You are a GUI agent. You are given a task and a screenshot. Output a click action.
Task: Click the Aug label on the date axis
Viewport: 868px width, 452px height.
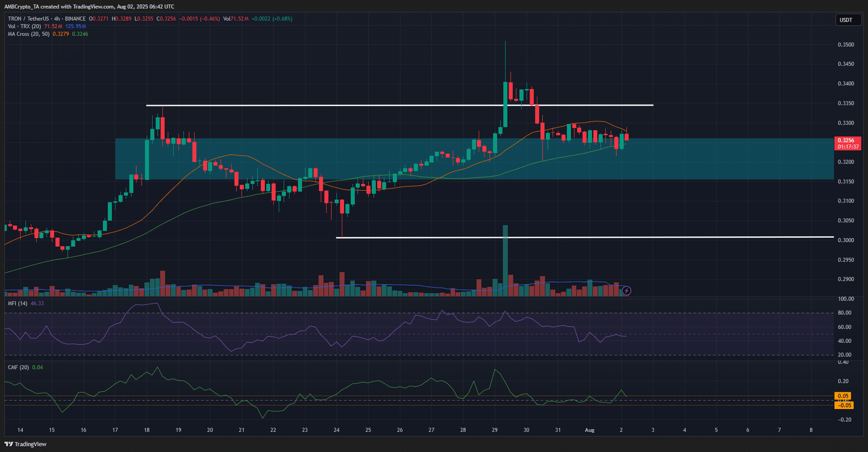589,430
